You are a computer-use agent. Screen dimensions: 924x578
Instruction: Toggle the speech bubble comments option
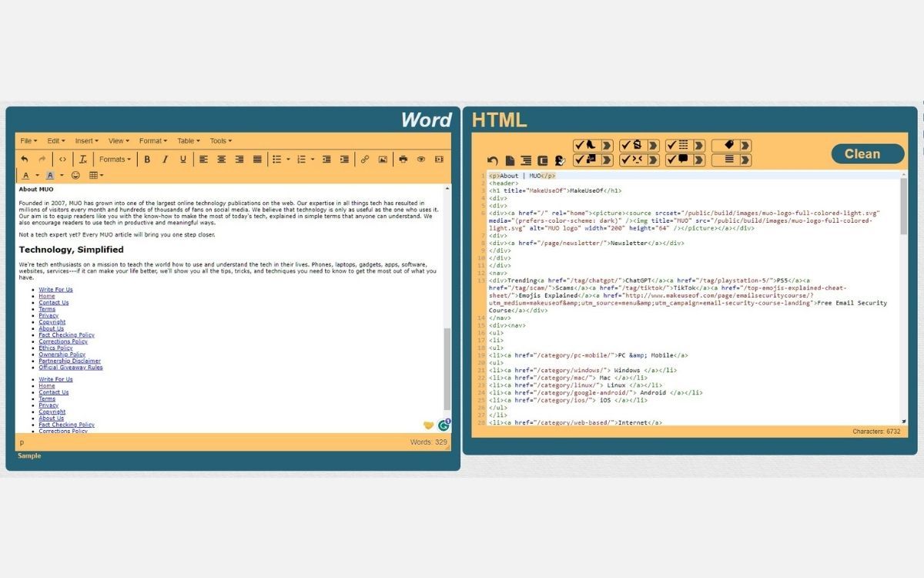point(680,160)
